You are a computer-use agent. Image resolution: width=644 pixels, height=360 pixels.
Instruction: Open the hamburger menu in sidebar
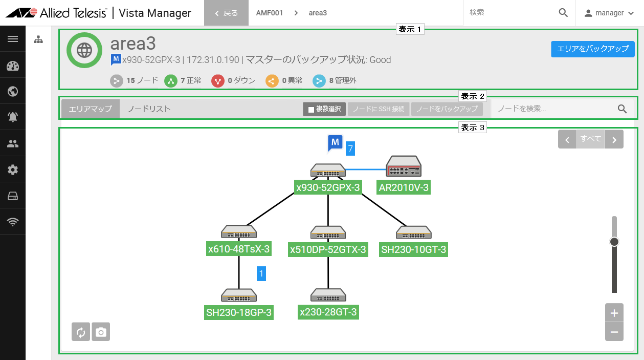coord(13,39)
